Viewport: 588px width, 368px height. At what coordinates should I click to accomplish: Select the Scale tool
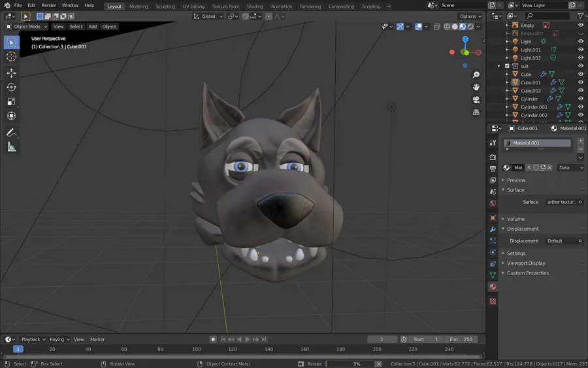coord(11,101)
